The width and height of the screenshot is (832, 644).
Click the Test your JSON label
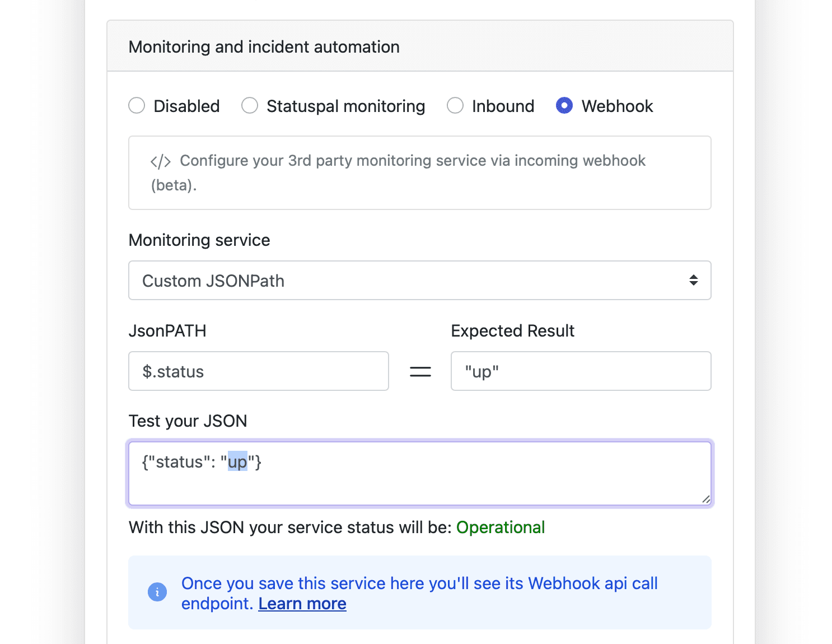[188, 421]
